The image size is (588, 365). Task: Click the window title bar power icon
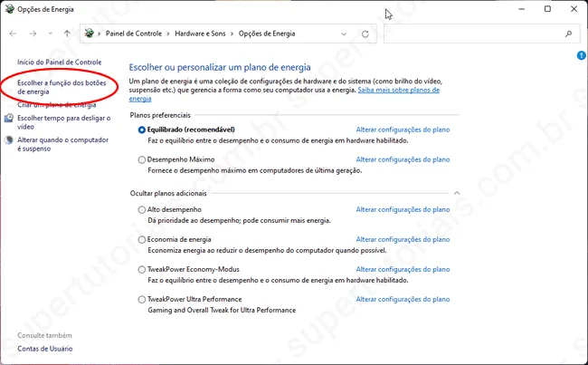(x=10, y=9)
